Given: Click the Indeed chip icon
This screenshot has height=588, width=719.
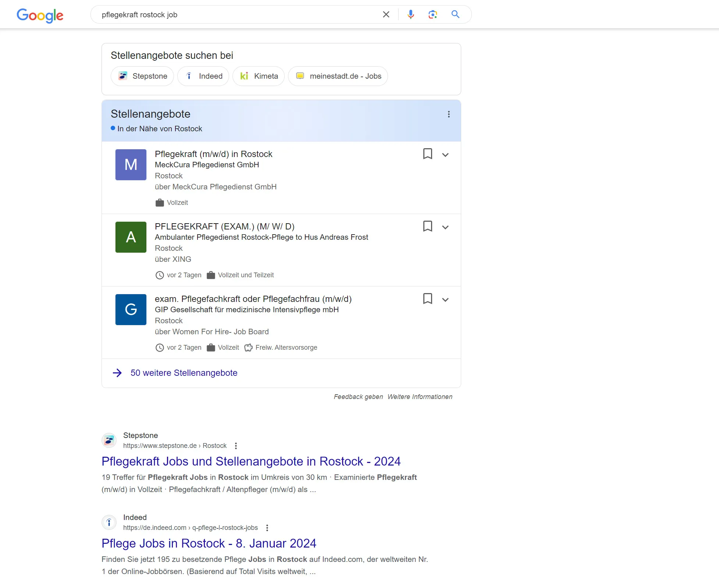Looking at the screenshot, I should click(189, 76).
